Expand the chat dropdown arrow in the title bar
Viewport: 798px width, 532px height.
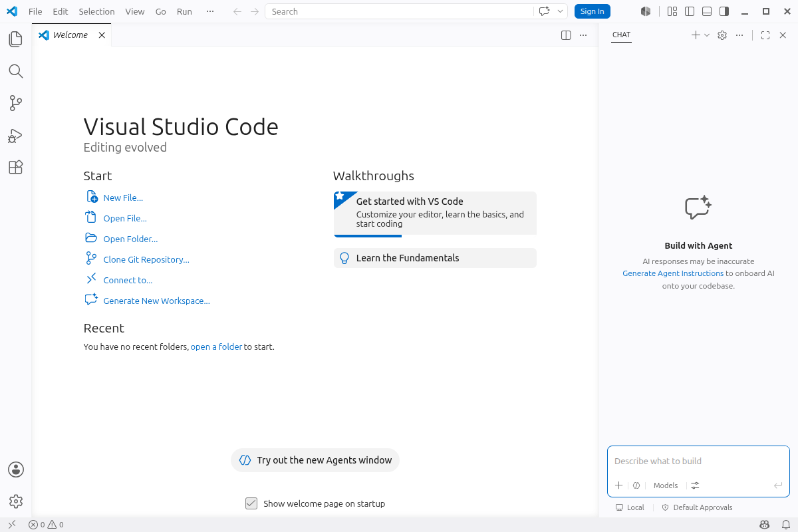click(x=561, y=11)
